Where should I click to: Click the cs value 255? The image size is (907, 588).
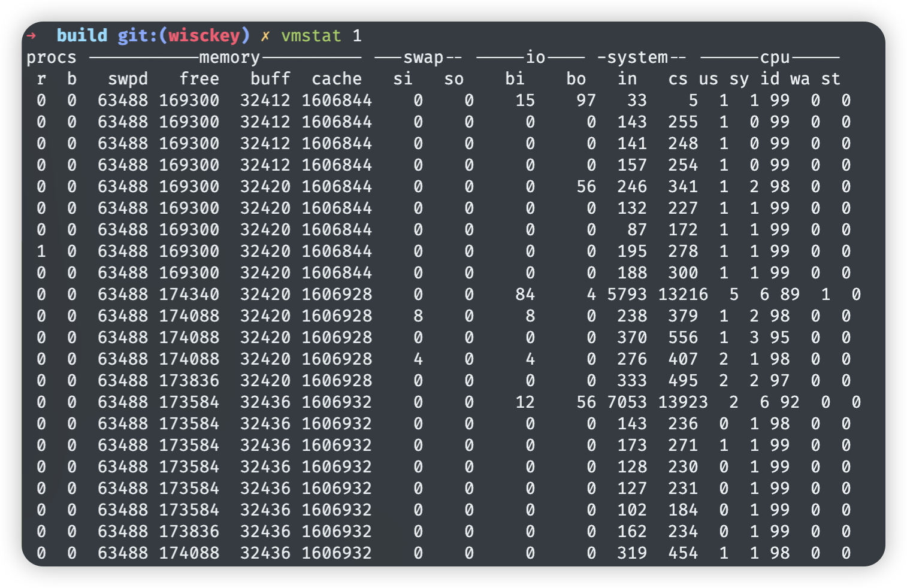point(683,122)
